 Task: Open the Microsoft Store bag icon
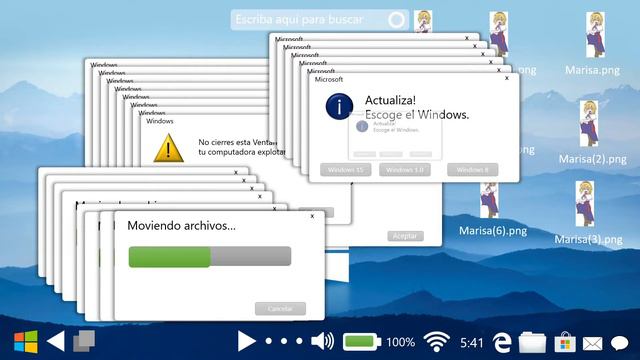coord(565,342)
